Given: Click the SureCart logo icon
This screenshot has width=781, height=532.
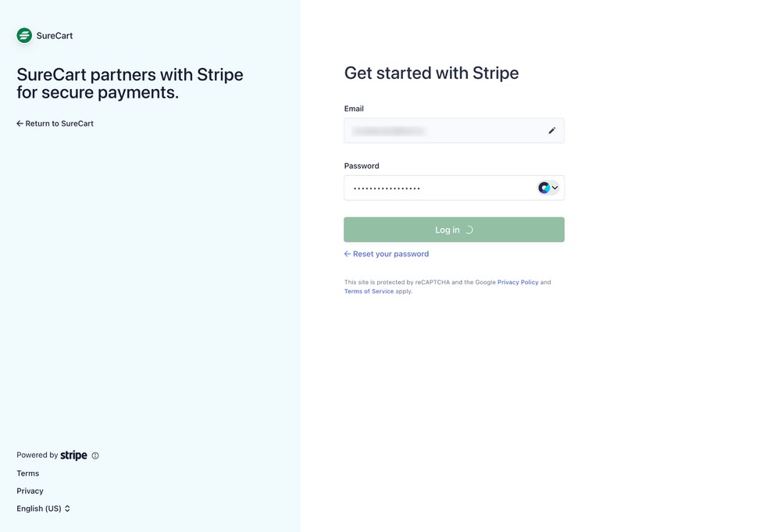Looking at the screenshot, I should [23, 35].
